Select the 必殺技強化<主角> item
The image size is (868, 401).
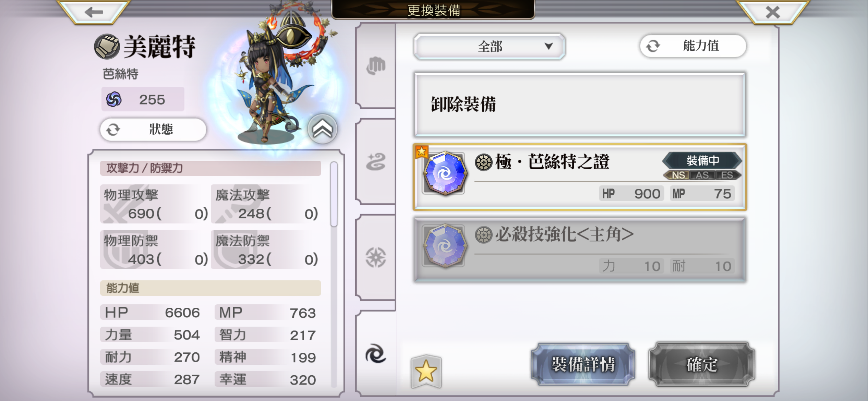(x=580, y=250)
